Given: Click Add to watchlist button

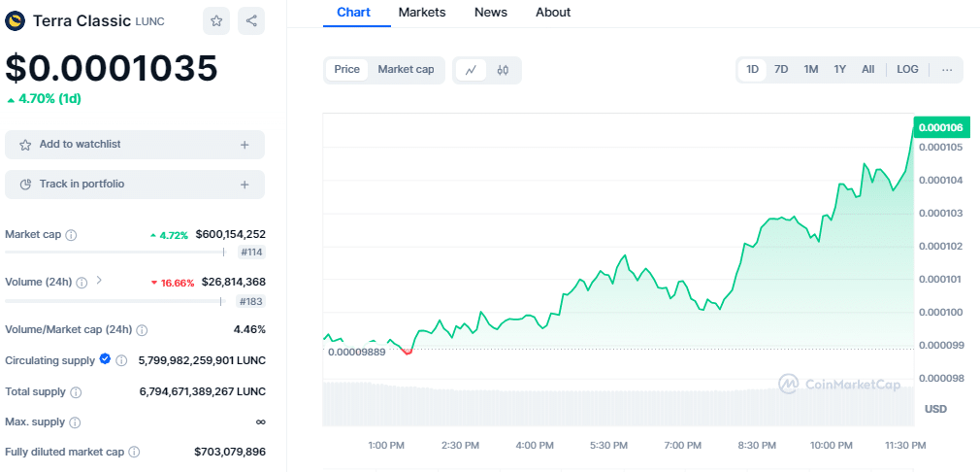Looking at the screenshot, I should point(135,145).
